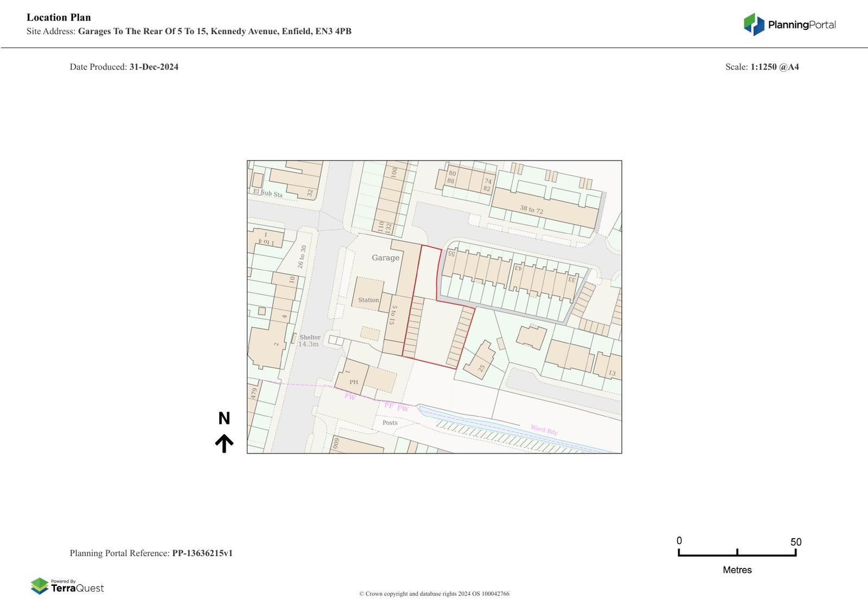Click the Location Plan title

tap(59, 17)
